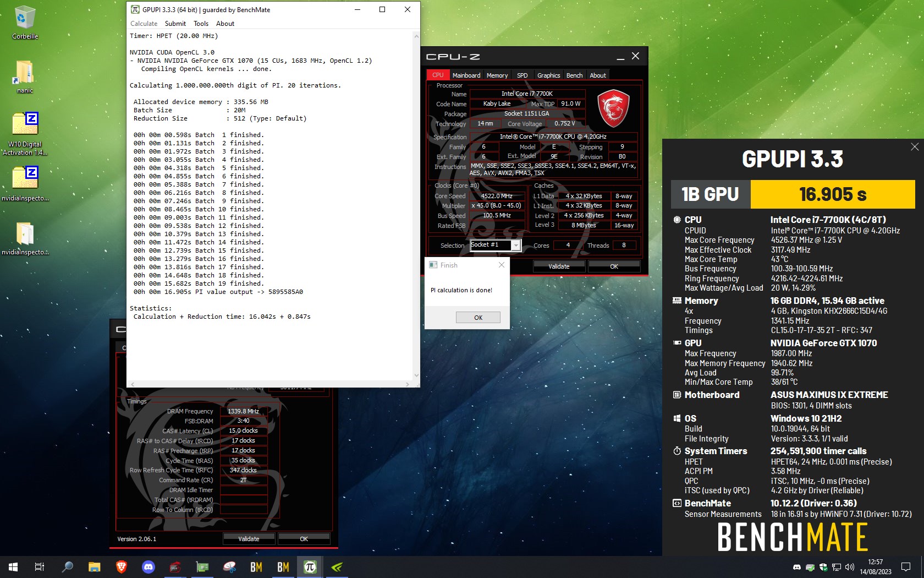Open the Calculate menu in GPUPI
This screenshot has width=924, height=578.
[x=144, y=24]
